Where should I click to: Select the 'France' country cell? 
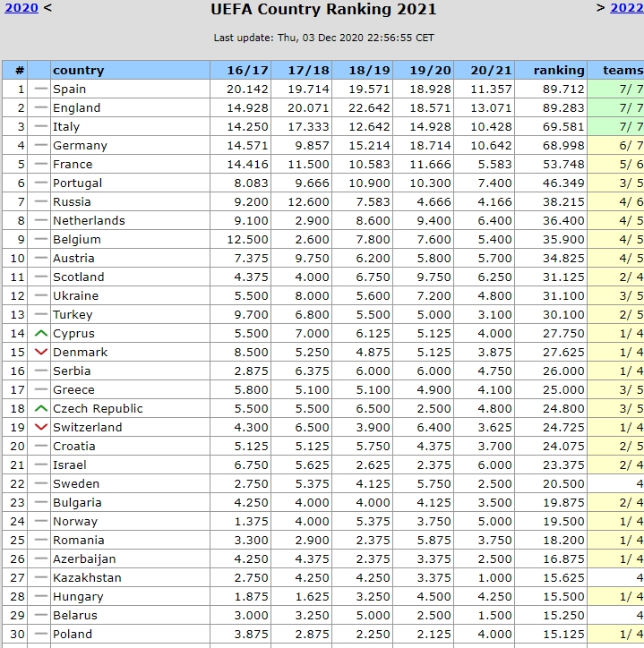tap(130, 164)
